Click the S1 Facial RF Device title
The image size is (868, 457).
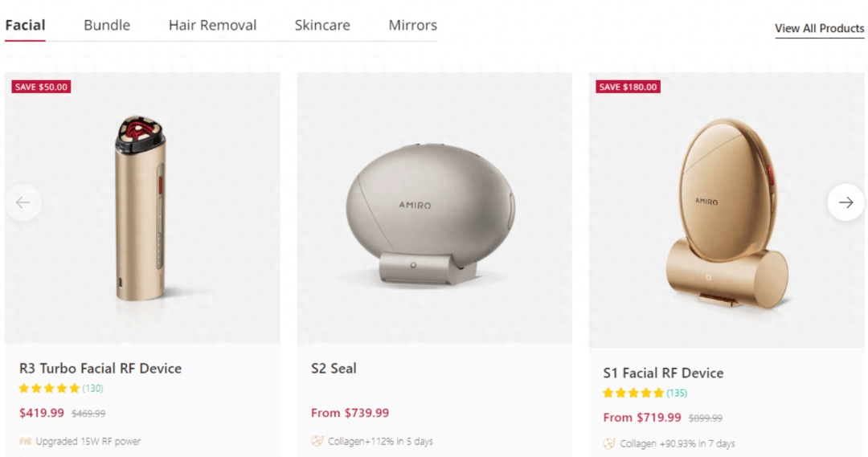pyautogui.click(x=663, y=373)
